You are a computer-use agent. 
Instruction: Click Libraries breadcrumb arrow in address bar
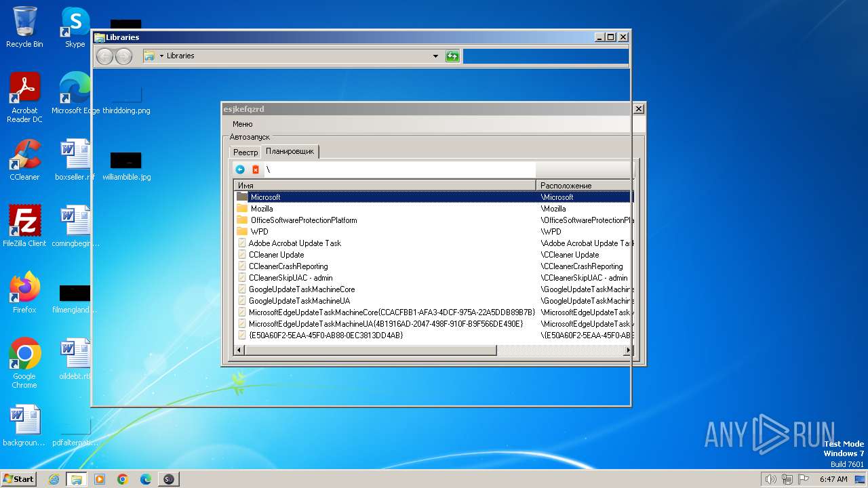[x=162, y=56]
